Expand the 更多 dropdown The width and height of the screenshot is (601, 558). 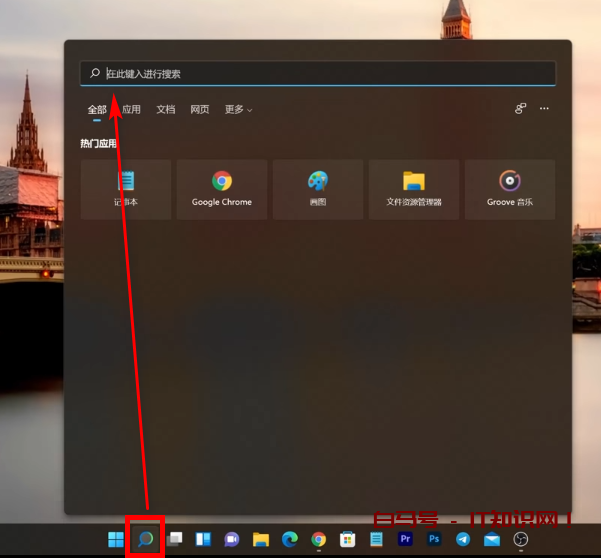click(x=238, y=110)
